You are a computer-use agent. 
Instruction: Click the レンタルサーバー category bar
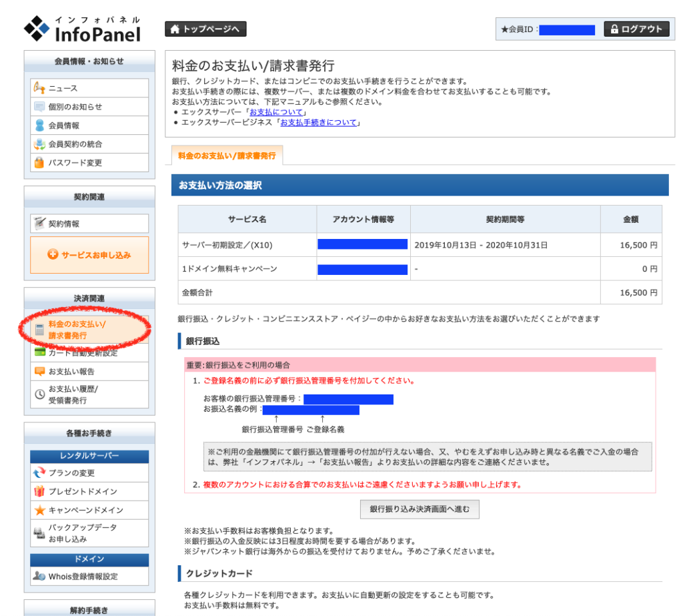click(89, 456)
